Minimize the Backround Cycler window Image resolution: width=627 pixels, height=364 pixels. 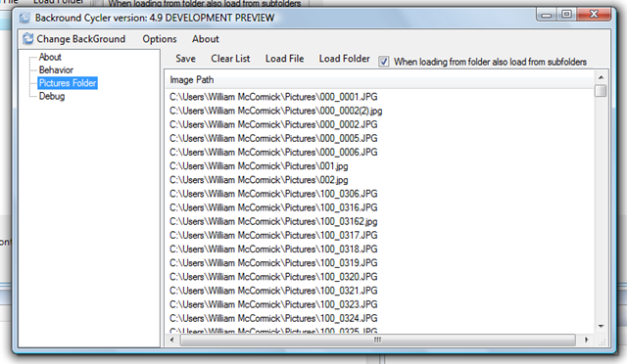pyautogui.click(x=547, y=15)
